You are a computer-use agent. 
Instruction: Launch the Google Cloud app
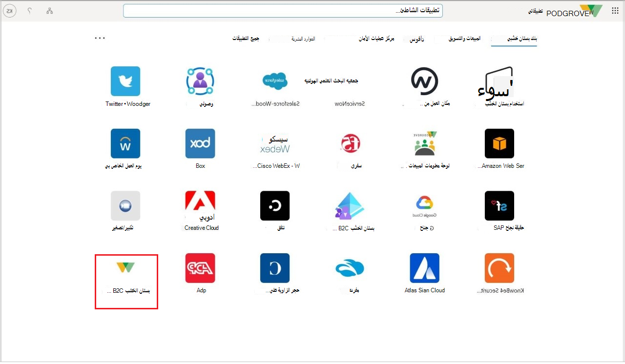point(425,205)
